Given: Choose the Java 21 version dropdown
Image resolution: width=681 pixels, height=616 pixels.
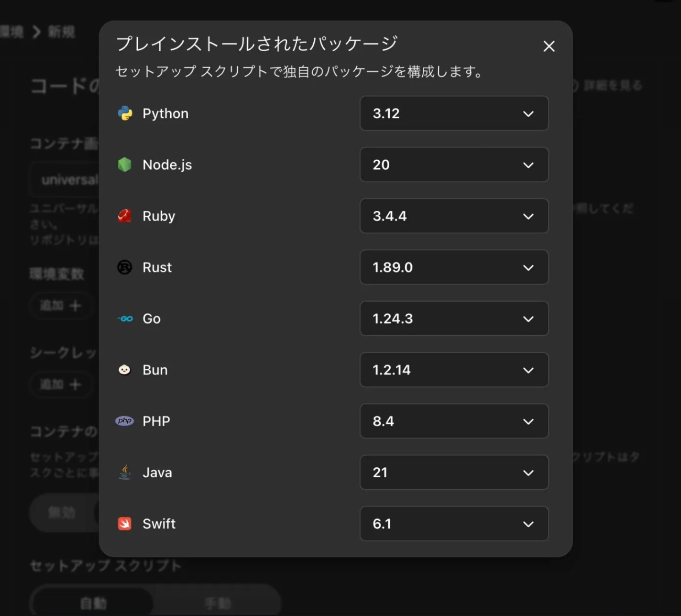Looking at the screenshot, I should [453, 473].
